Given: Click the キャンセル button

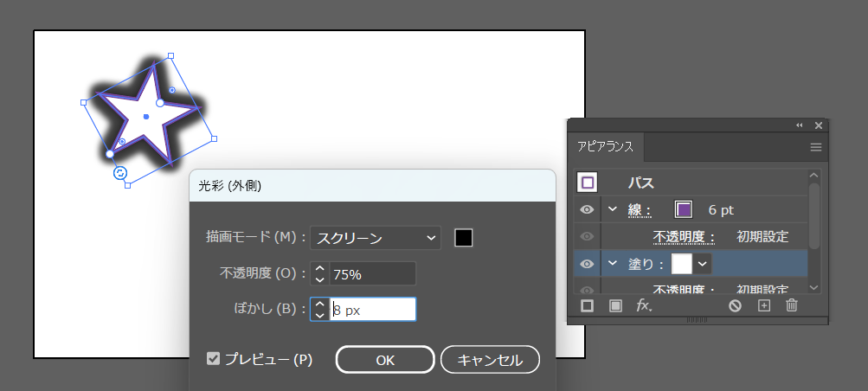Looking at the screenshot, I should click(490, 360).
